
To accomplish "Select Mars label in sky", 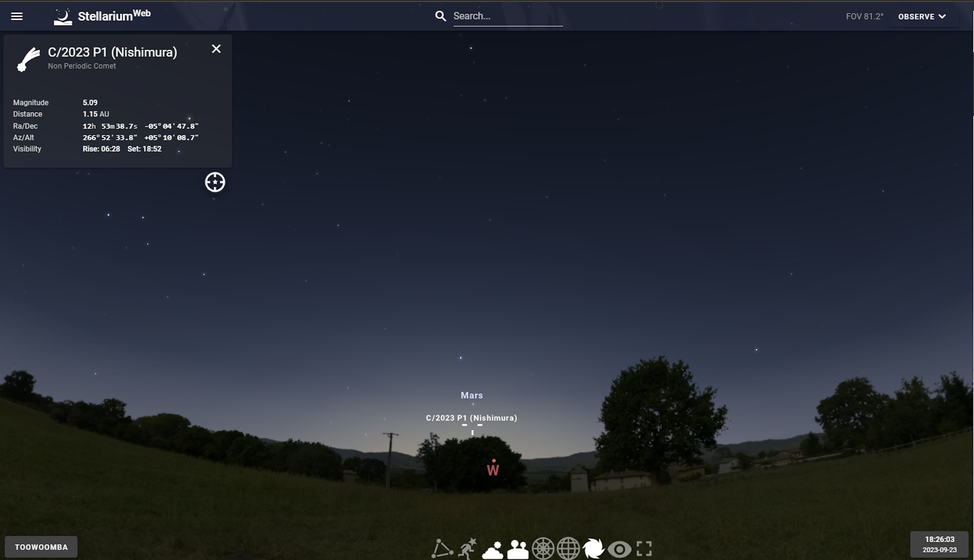I will [x=472, y=396].
